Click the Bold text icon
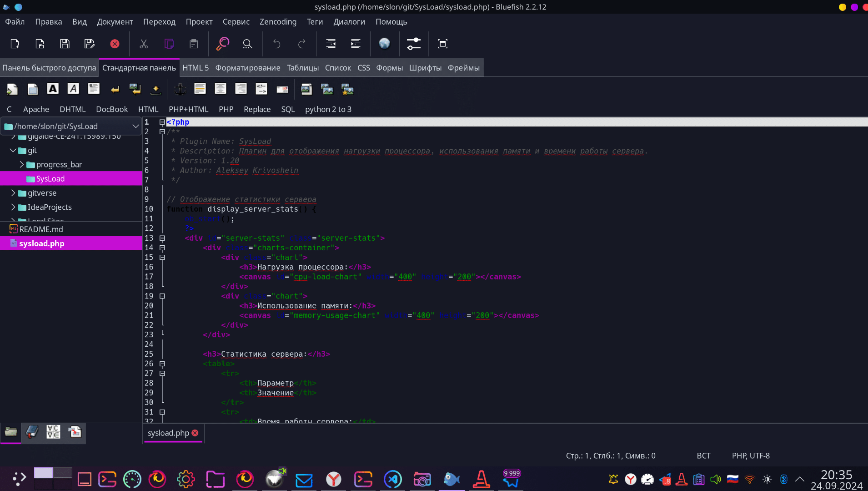 [x=53, y=89]
